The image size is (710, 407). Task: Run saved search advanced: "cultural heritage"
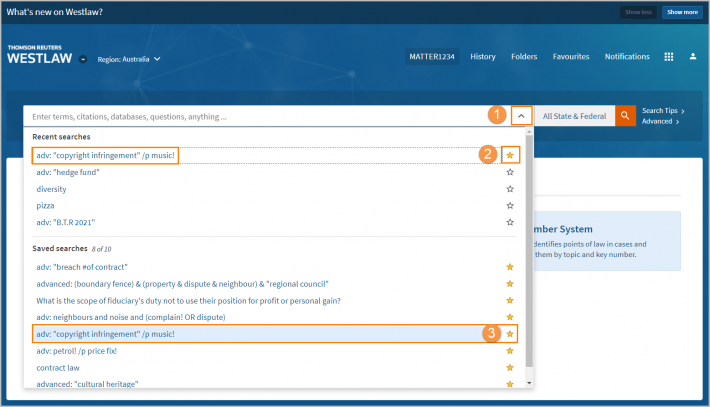pyautogui.click(x=87, y=384)
